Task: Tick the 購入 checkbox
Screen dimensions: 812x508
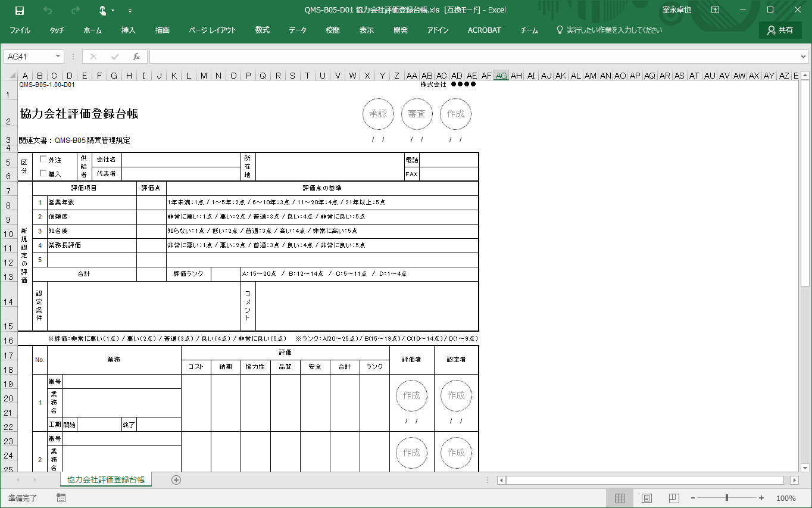Action: point(43,173)
